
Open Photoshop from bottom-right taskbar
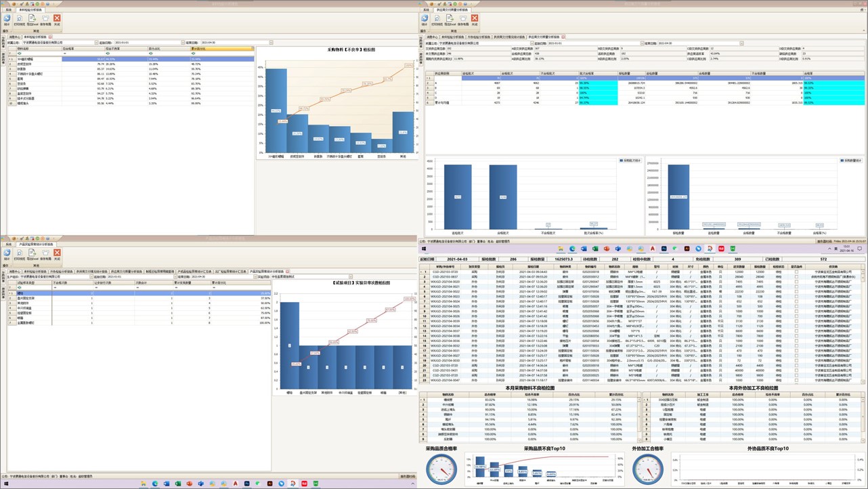tap(664, 249)
